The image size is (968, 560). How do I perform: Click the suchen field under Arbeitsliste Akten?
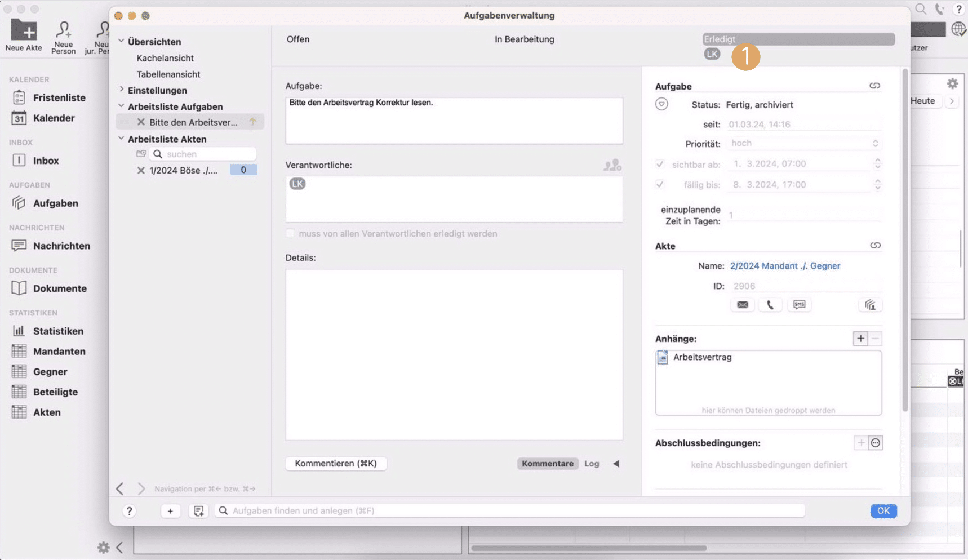(x=203, y=154)
